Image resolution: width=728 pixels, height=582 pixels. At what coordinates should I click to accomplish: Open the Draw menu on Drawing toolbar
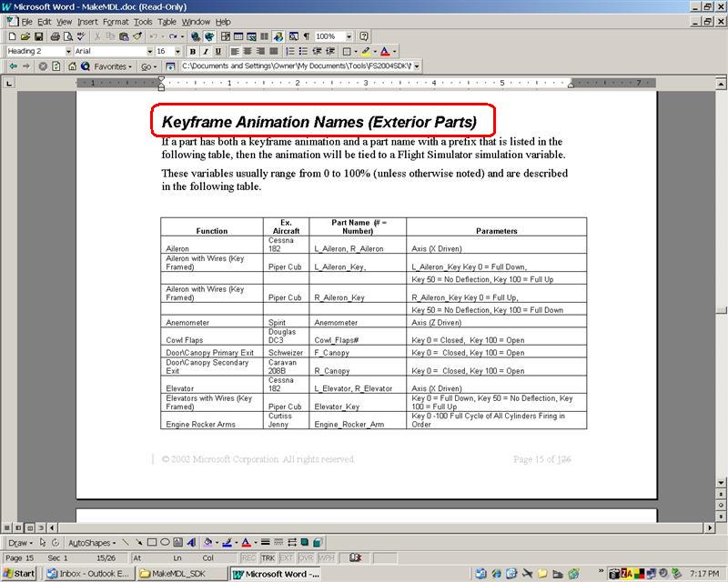(x=20, y=542)
